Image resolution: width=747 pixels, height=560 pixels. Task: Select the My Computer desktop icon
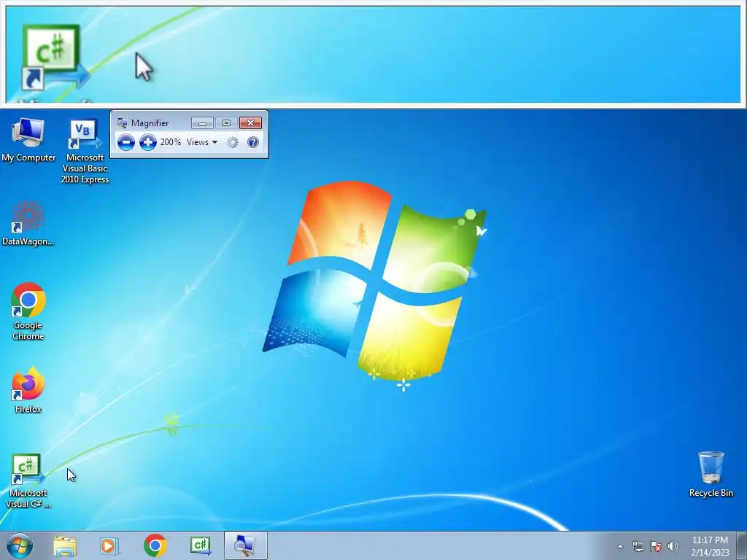(28, 139)
